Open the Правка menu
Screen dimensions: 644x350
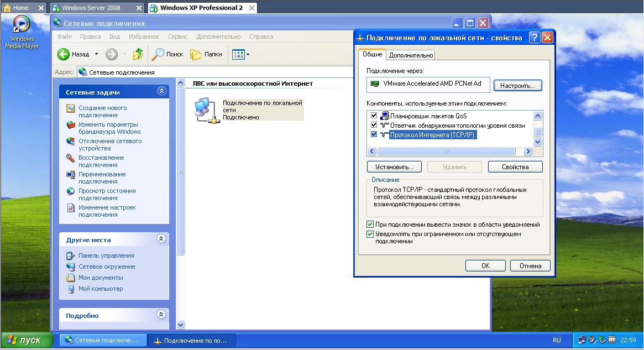point(90,36)
